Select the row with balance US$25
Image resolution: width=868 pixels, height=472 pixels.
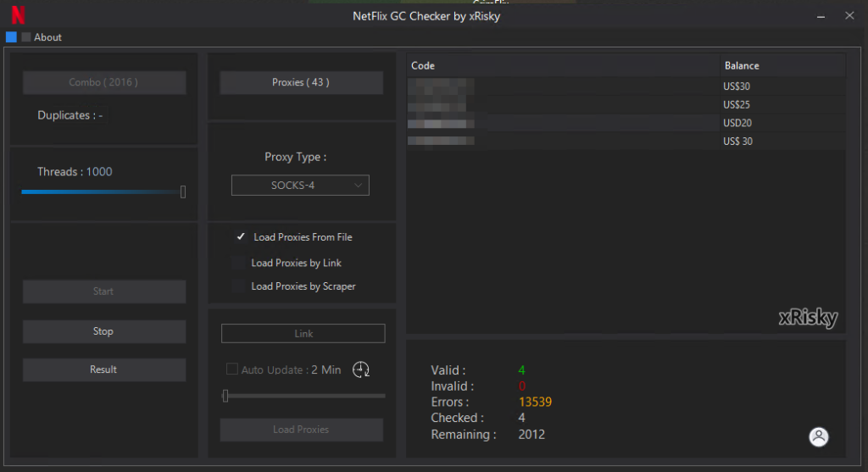pyautogui.click(x=626, y=104)
